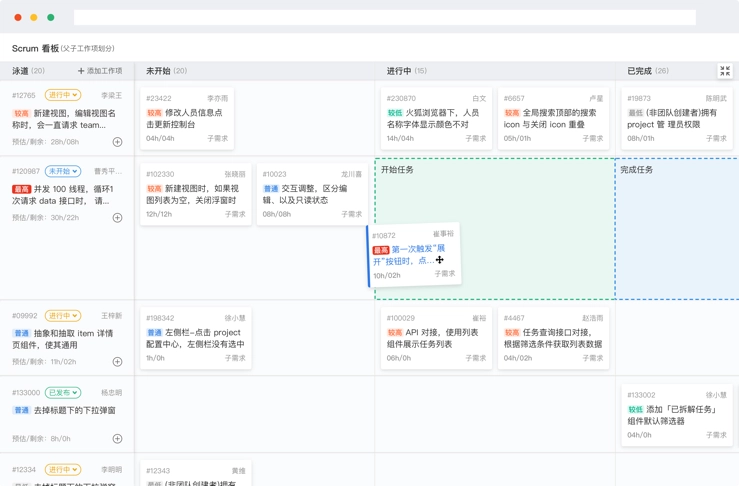Click lane ID #12334
Image resolution: width=739 pixels, height=486 pixels.
pos(24,470)
